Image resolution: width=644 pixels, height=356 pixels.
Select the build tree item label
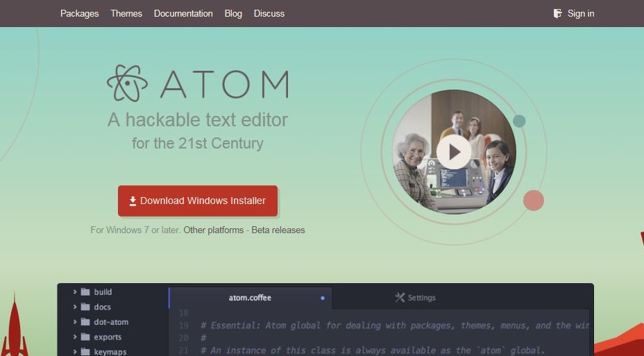coord(103,292)
